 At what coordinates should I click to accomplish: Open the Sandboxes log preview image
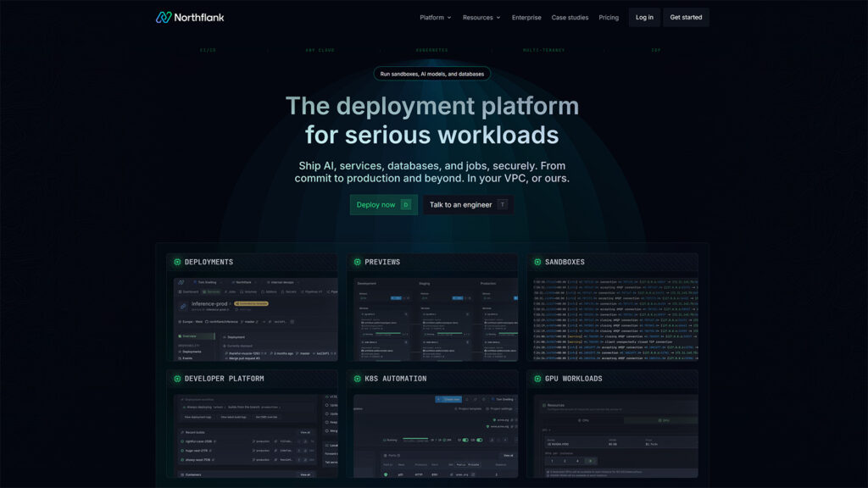point(615,319)
